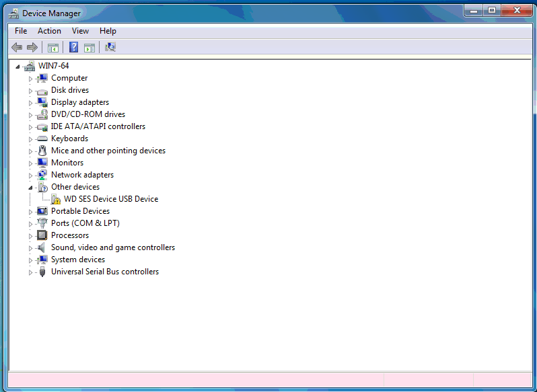Expand the Computer node arrow
537x392 pixels.
tap(30, 79)
